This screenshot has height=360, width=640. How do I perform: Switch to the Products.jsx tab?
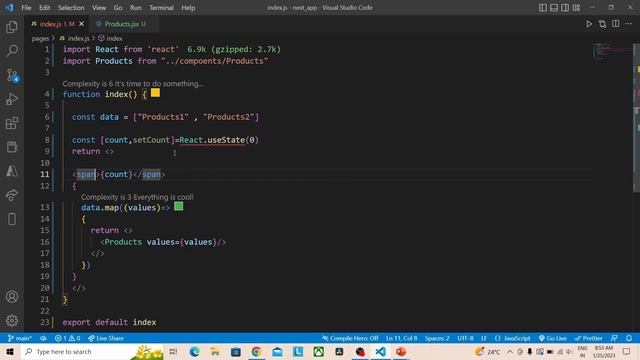tap(121, 24)
